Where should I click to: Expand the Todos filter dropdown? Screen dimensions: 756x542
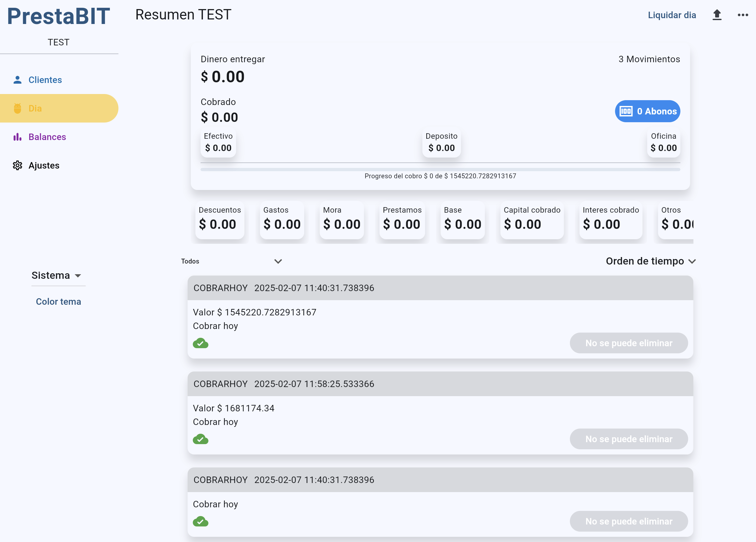pos(278,261)
